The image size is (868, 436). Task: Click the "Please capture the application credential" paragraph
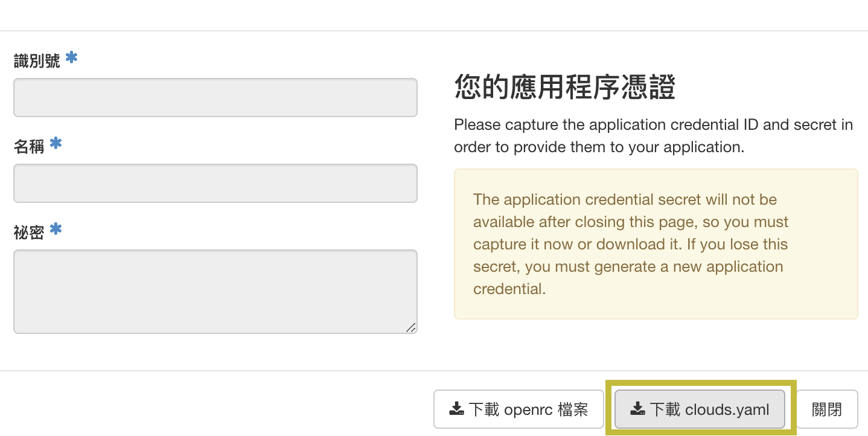coord(653,136)
